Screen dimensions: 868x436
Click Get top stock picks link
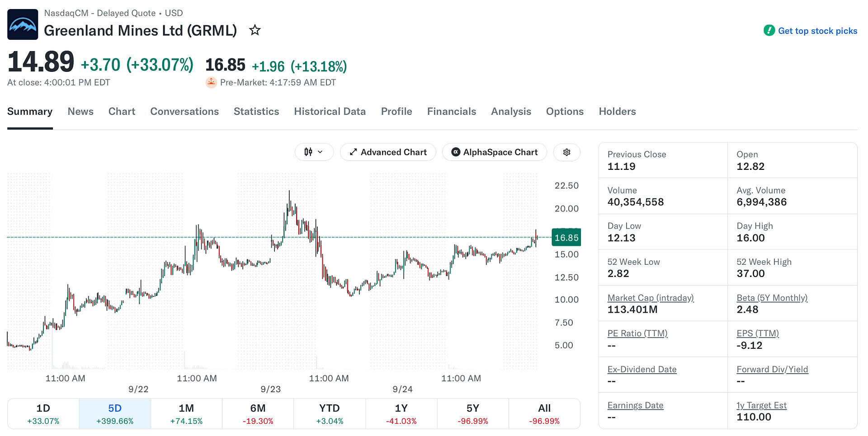pos(817,31)
